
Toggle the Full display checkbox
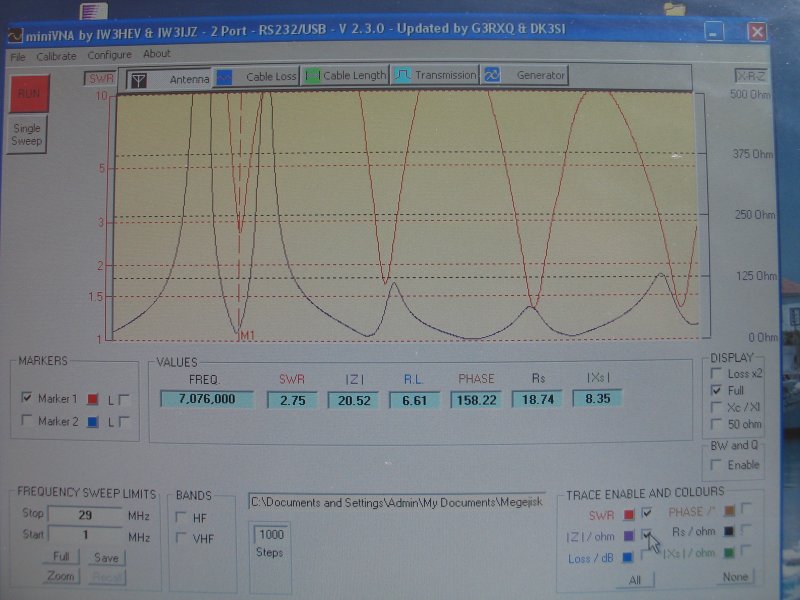pos(716,390)
